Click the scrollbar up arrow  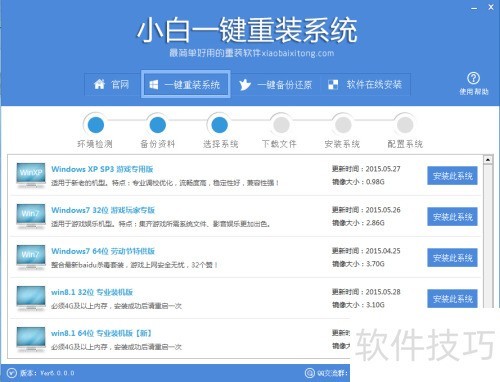(x=488, y=160)
